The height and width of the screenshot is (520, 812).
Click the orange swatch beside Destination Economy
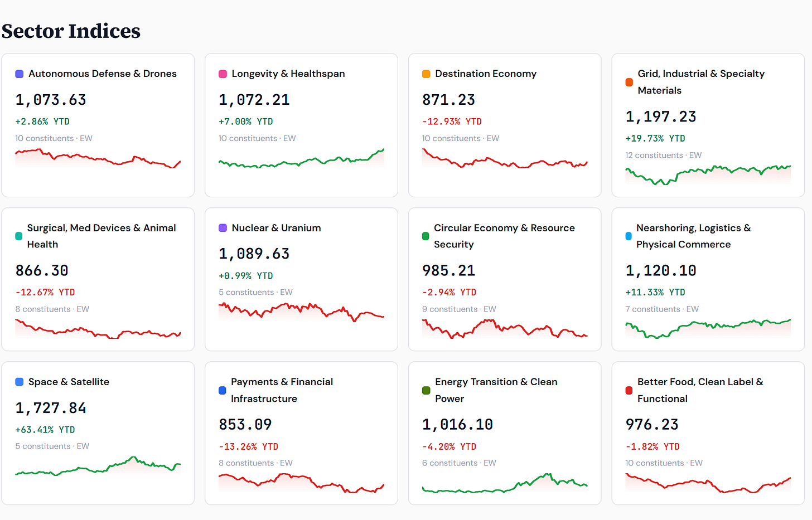click(426, 74)
